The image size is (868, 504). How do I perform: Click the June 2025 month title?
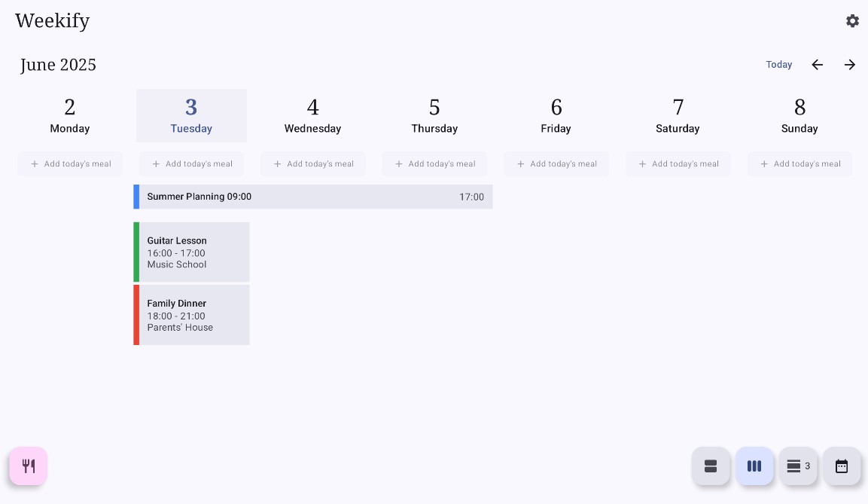[58, 65]
